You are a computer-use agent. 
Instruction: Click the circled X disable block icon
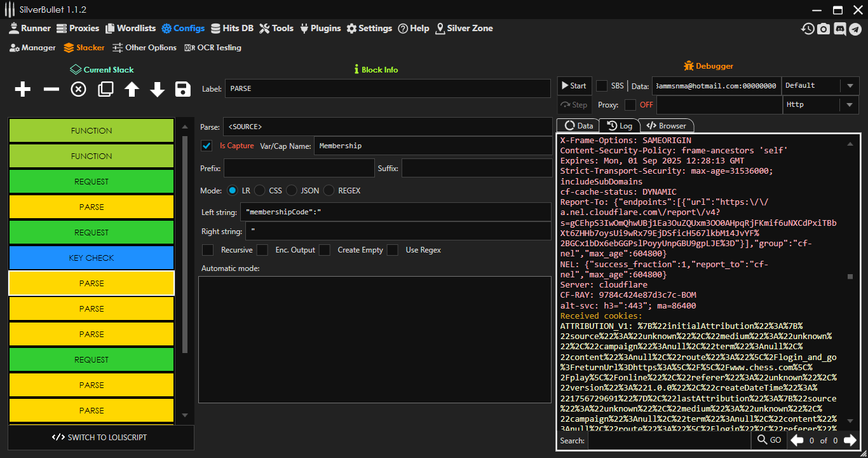pyautogui.click(x=78, y=89)
